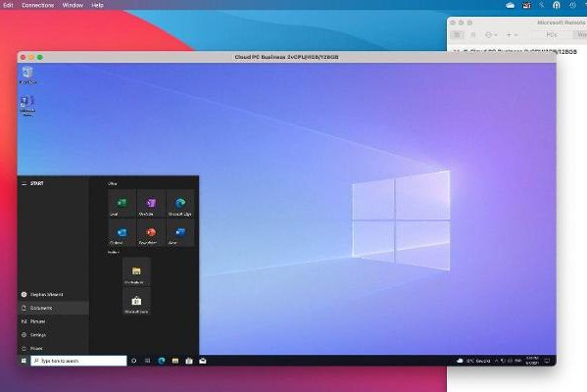Open the Microsoft Edge Start tile
Viewport: 587px width, 392px height.
[x=180, y=203]
